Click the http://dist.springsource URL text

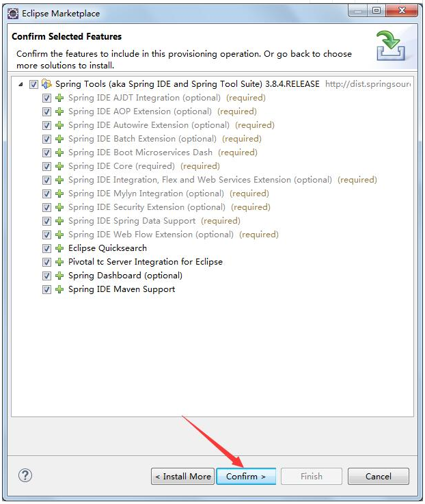368,84
